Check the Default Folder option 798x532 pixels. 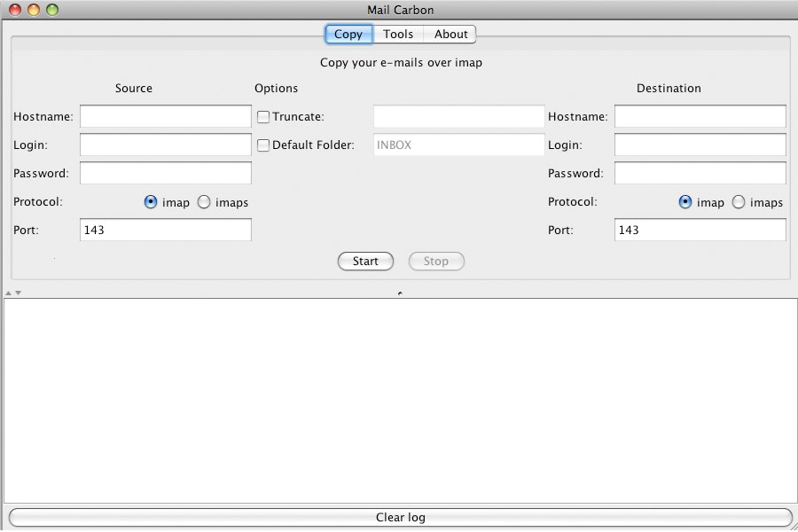[x=263, y=145]
